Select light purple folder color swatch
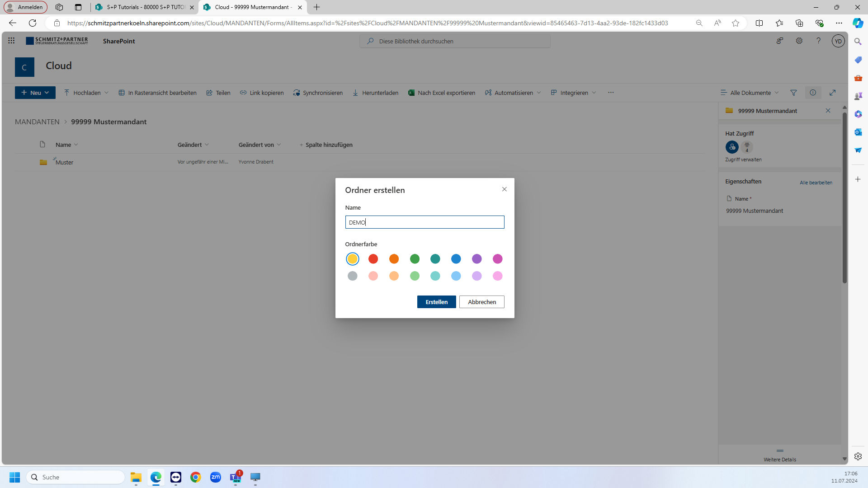This screenshot has width=868, height=488. click(x=477, y=276)
